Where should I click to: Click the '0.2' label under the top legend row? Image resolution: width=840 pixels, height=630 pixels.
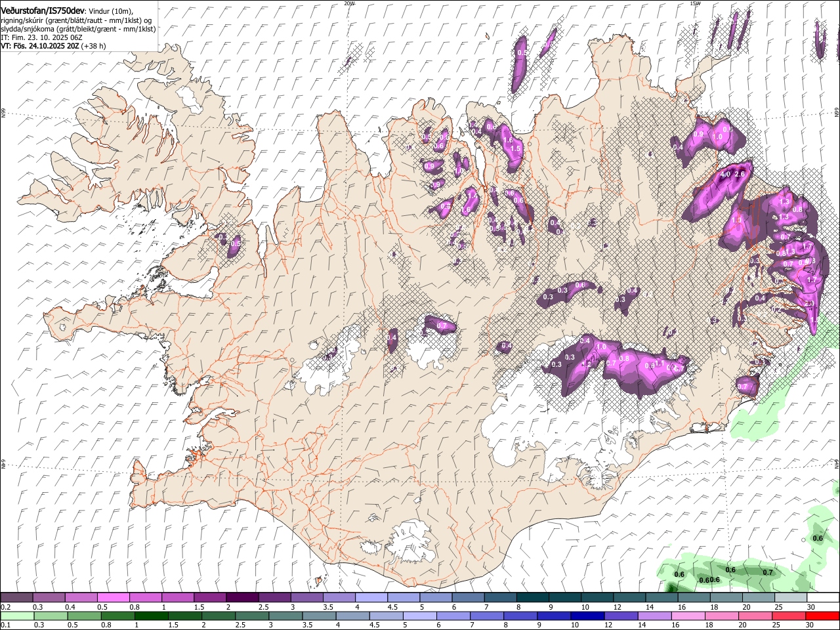pyautogui.click(x=5, y=607)
